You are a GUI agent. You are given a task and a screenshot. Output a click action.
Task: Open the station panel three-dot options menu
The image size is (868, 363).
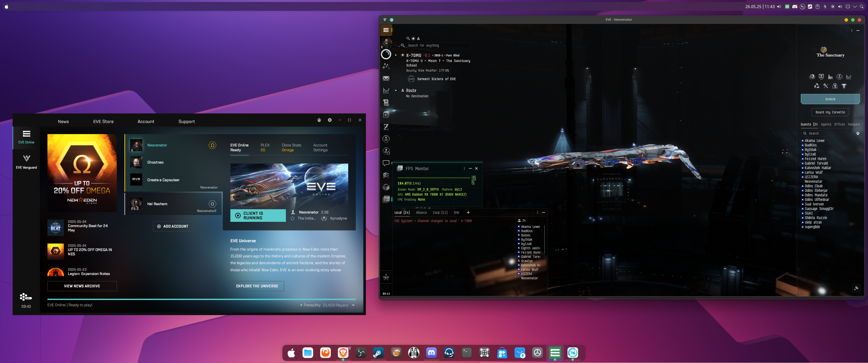pos(852,31)
